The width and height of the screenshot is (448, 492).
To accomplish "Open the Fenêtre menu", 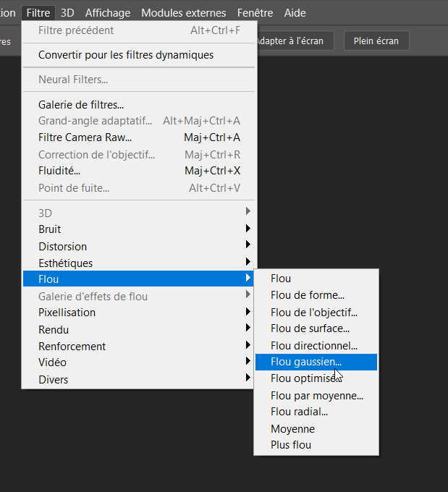I will [x=255, y=12].
